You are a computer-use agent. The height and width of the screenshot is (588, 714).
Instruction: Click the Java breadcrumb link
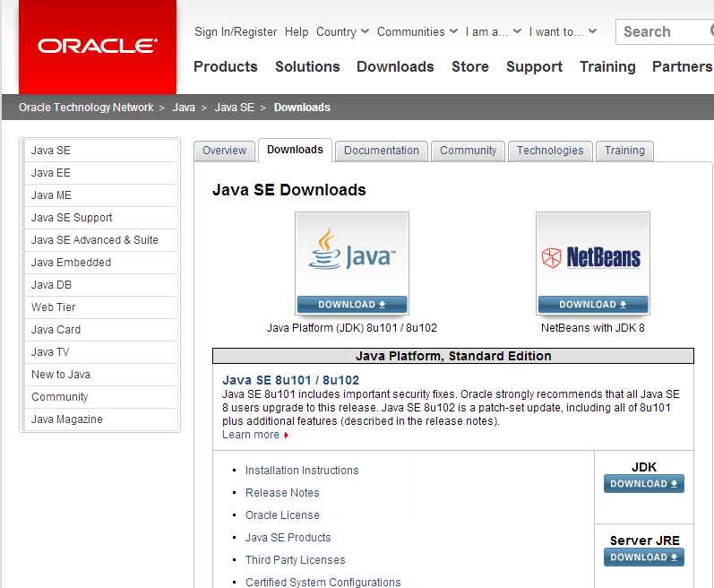(184, 108)
